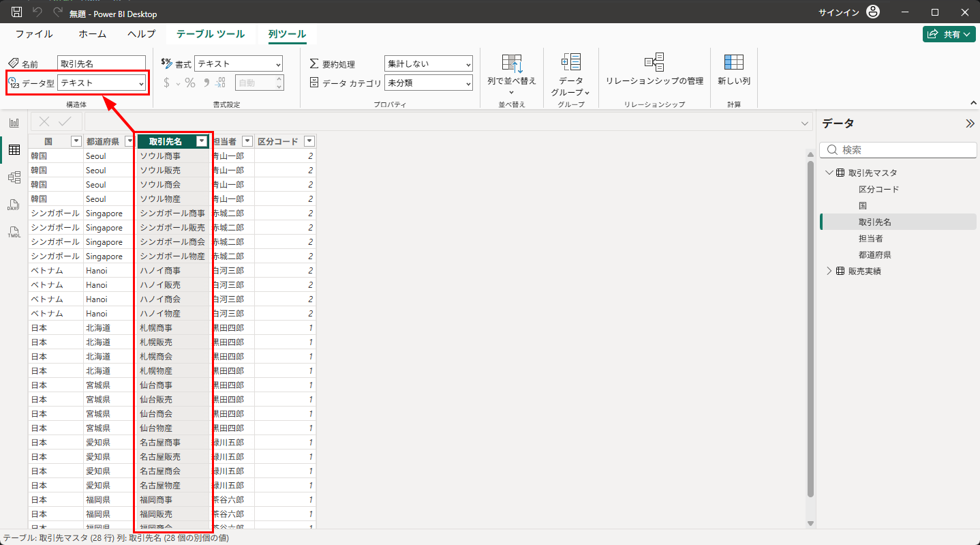Open the ファイル menu tab
Viewport: 980px width, 545px height.
[34, 34]
